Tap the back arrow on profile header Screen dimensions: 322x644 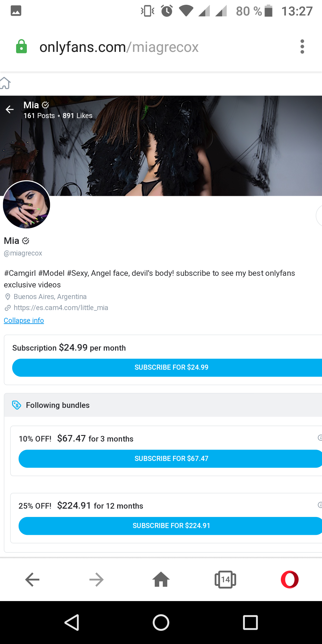[10, 110]
